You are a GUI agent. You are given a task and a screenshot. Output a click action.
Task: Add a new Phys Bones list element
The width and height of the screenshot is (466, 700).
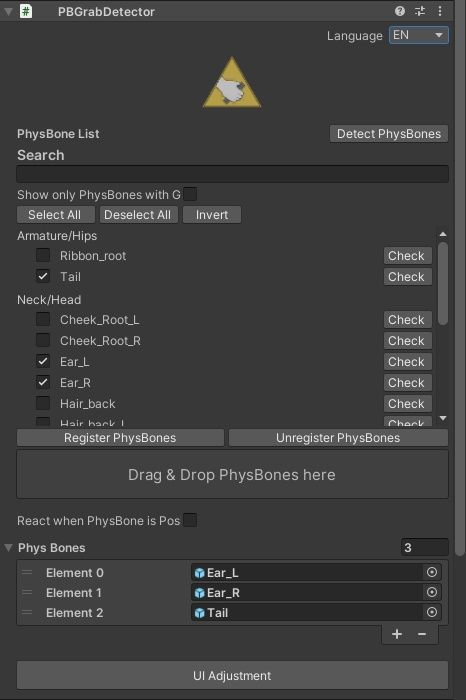point(397,634)
